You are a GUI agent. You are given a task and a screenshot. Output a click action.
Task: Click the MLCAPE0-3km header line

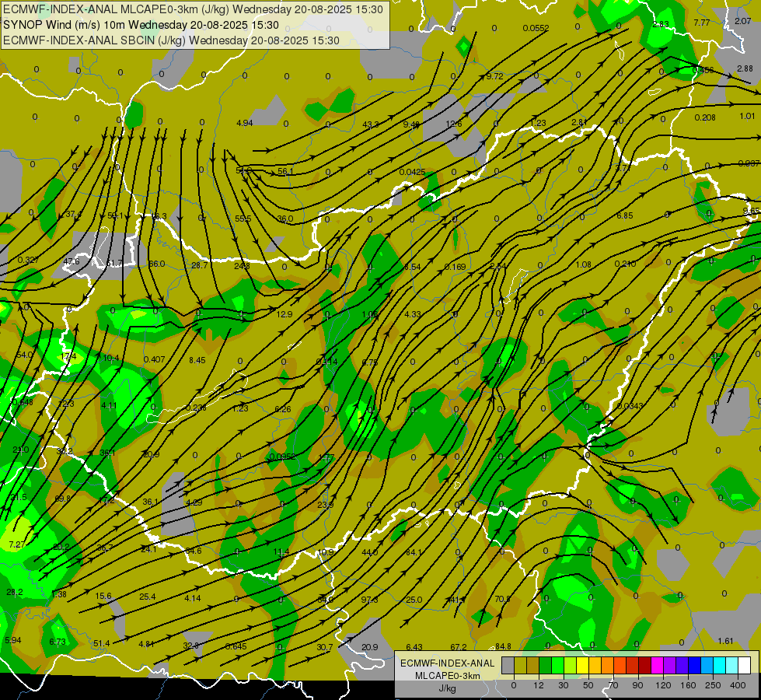pos(193,9)
